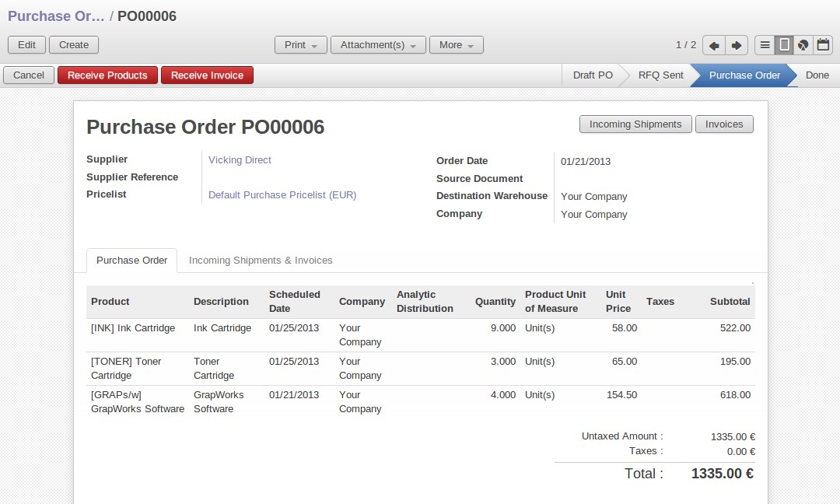Viewport: 840px width, 504px height.
Task: Click the Draft PO status stage
Action: 593,75
